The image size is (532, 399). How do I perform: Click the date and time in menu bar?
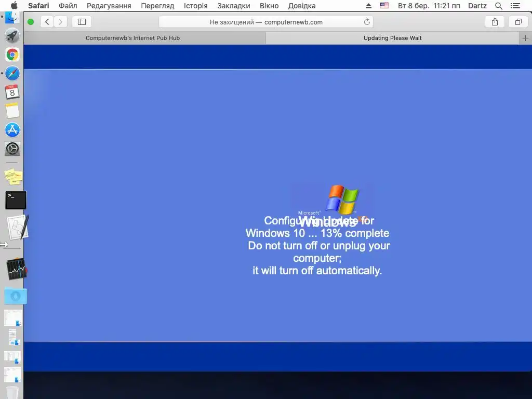pyautogui.click(x=429, y=6)
